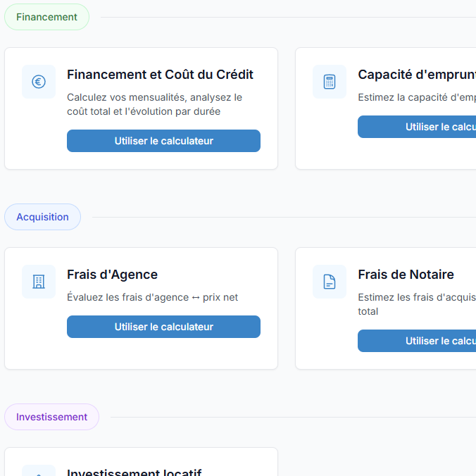
Task: Click the Frais d'Agence description about prix net
Action: pyautogui.click(x=152, y=297)
